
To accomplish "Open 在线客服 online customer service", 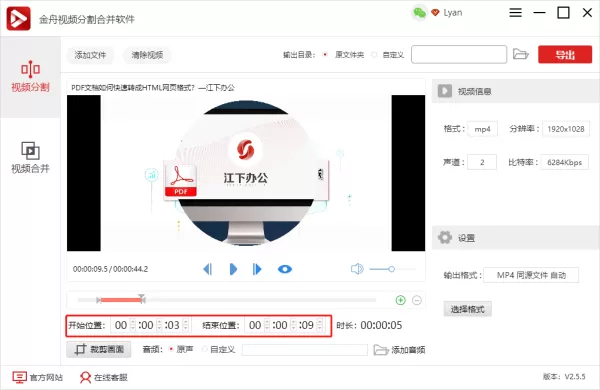I will tap(104, 377).
